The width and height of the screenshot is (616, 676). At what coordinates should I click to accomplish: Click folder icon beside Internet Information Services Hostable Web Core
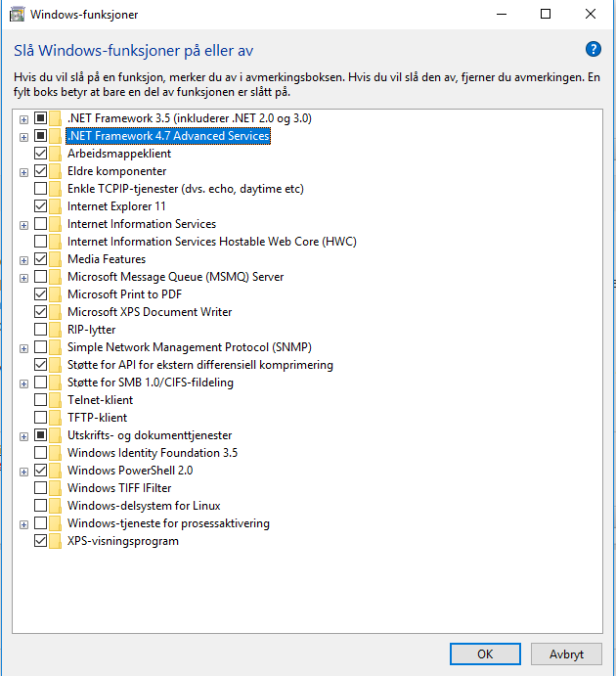point(55,242)
